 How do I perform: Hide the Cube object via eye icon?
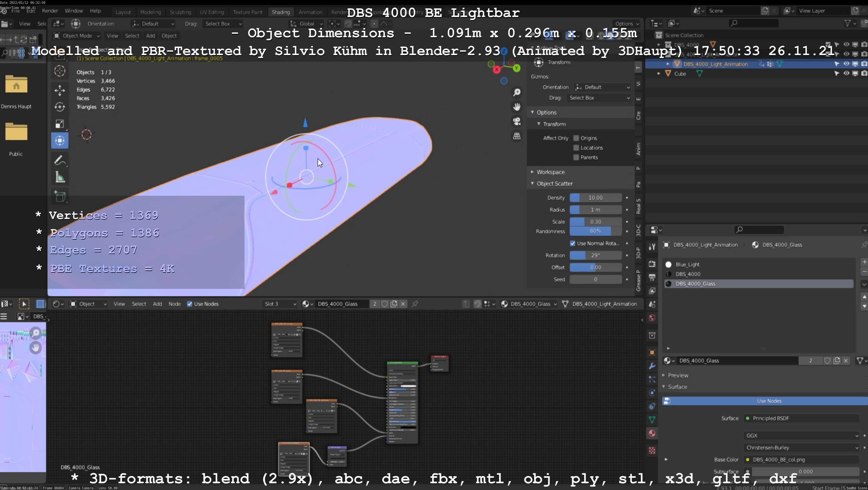(x=846, y=73)
